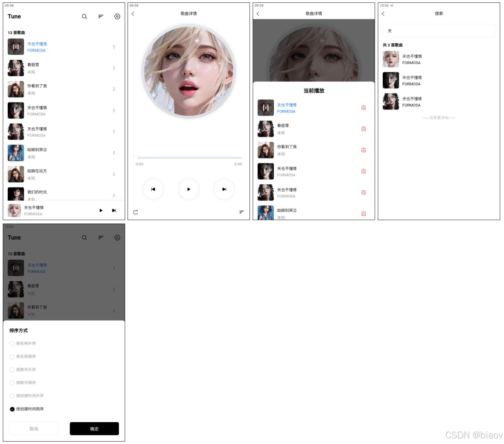Select 春庭雪 in the 当前播放 queue

click(x=314, y=129)
